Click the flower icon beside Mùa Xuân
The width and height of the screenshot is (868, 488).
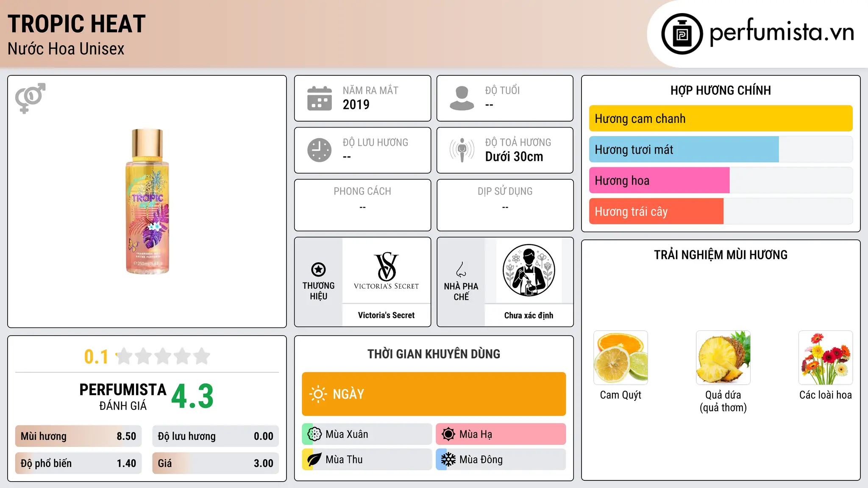tap(314, 434)
